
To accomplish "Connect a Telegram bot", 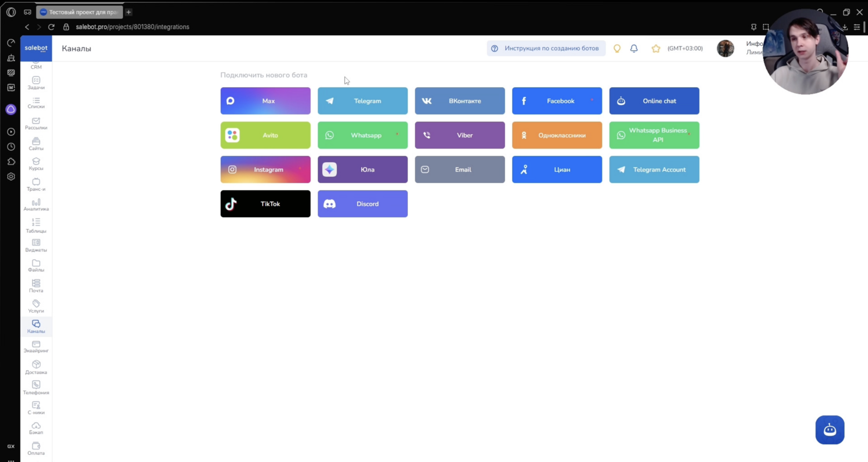I will pos(363,101).
